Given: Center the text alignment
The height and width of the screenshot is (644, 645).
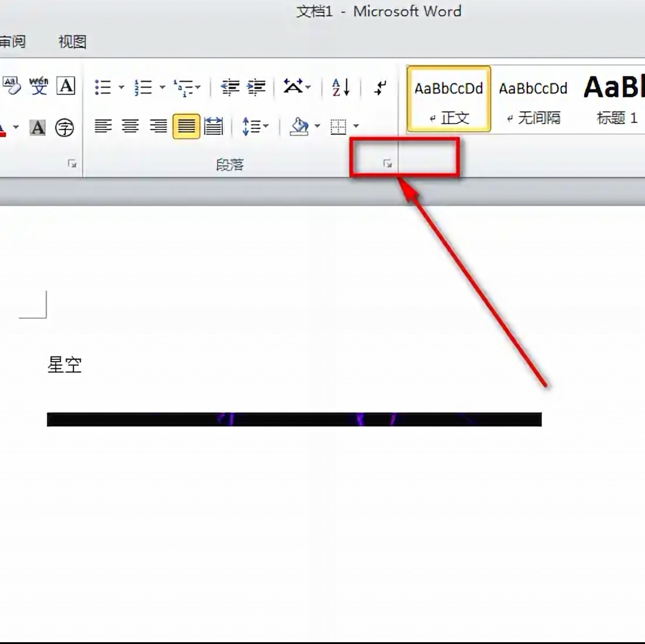Looking at the screenshot, I should (130, 126).
